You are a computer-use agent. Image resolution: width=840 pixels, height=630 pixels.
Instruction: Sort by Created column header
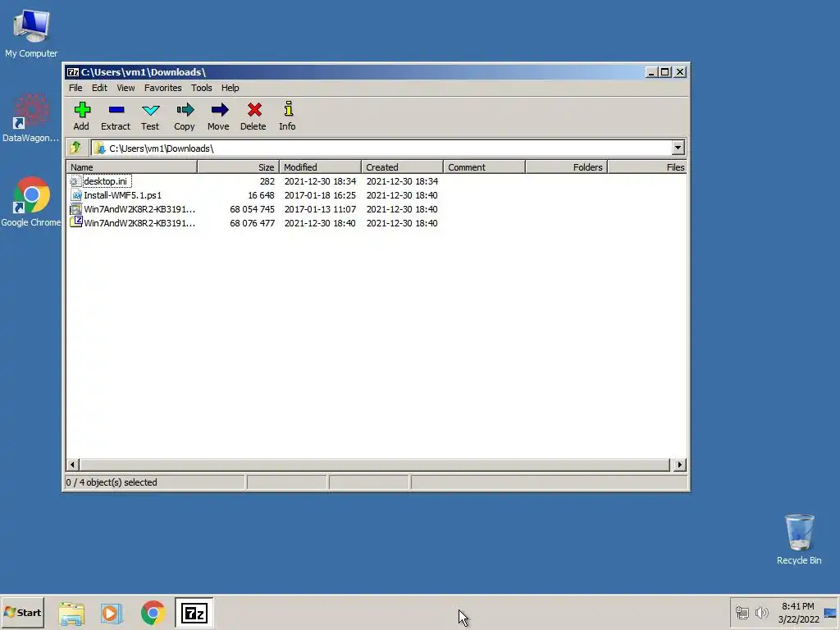pyautogui.click(x=402, y=167)
